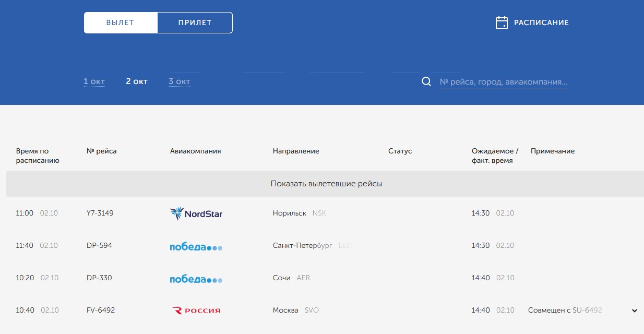Click the search magnifier icon
Viewport: 644px width, 334px height.
[426, 81]
